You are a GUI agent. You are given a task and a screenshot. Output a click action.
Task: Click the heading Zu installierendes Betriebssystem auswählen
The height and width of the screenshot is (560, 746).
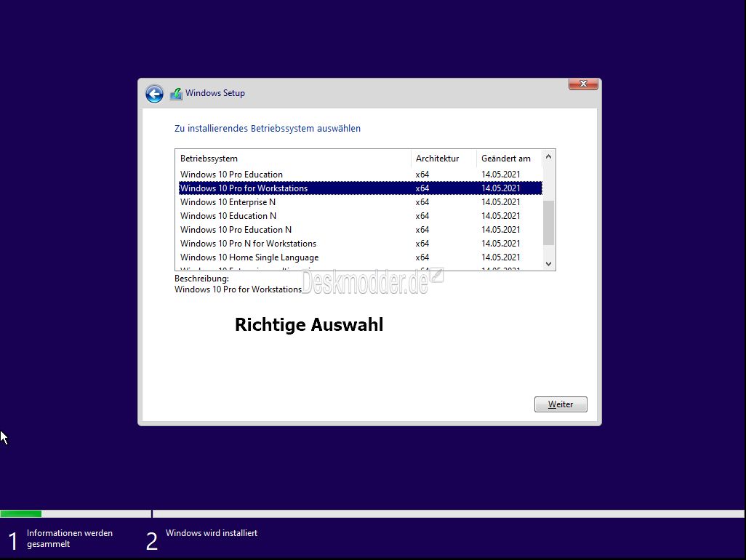[x=268, y=129]
